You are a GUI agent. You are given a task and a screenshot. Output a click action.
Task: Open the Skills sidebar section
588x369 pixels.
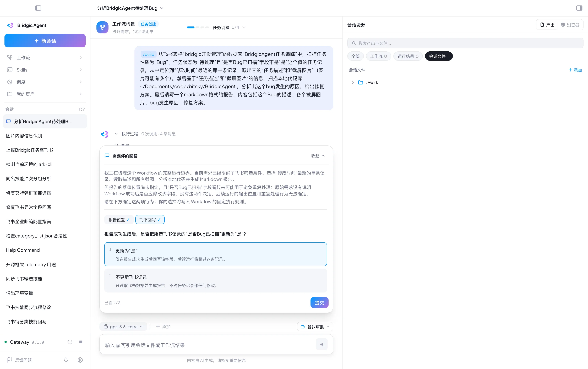[45, 70]
